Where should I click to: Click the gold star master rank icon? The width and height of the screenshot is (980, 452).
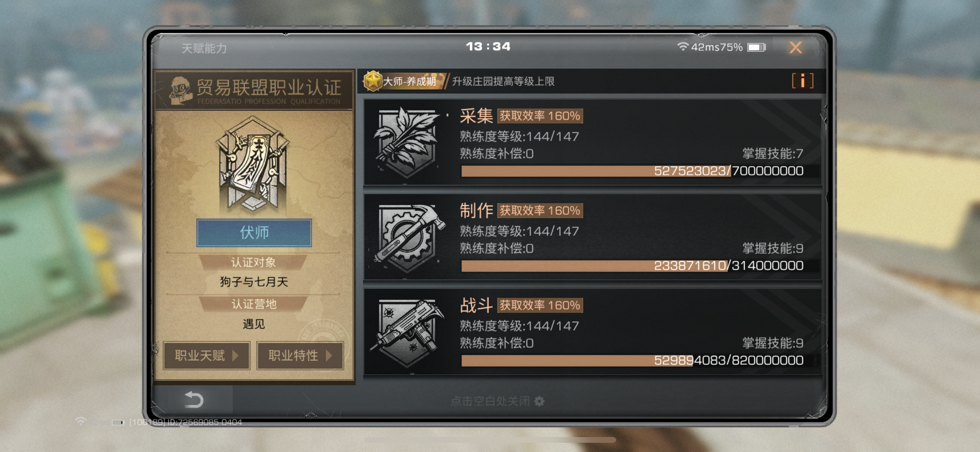[x=372, y=81]
